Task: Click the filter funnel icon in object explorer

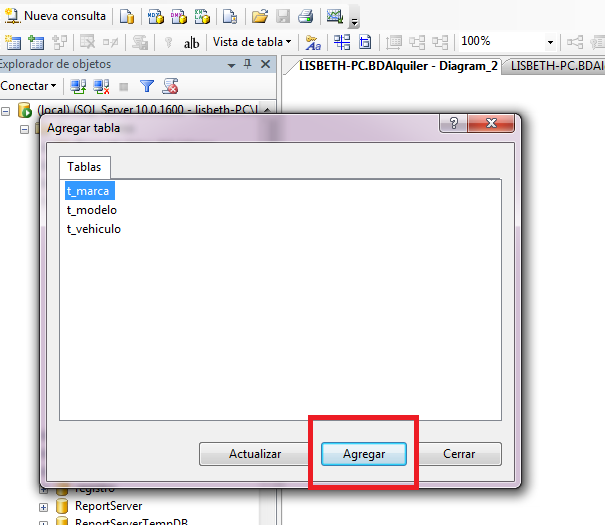Action: tap(147, 86)
